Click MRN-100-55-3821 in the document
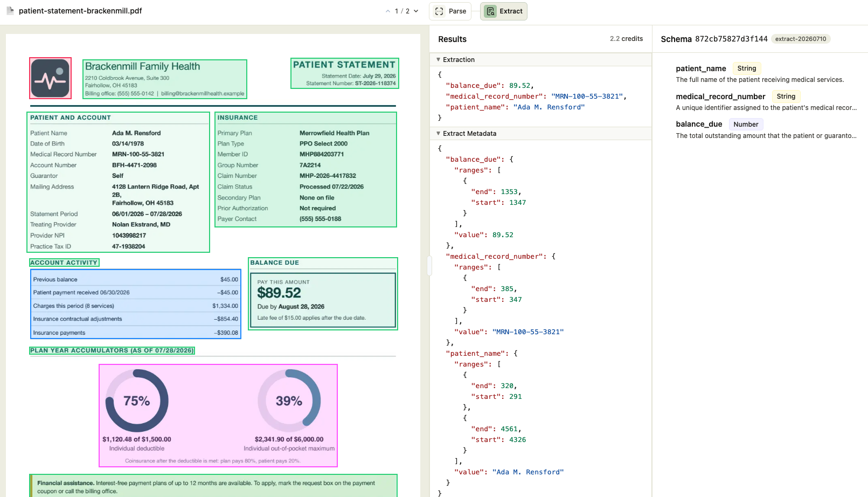The width and height of the screenshot is (868, 497). (138, 154)
